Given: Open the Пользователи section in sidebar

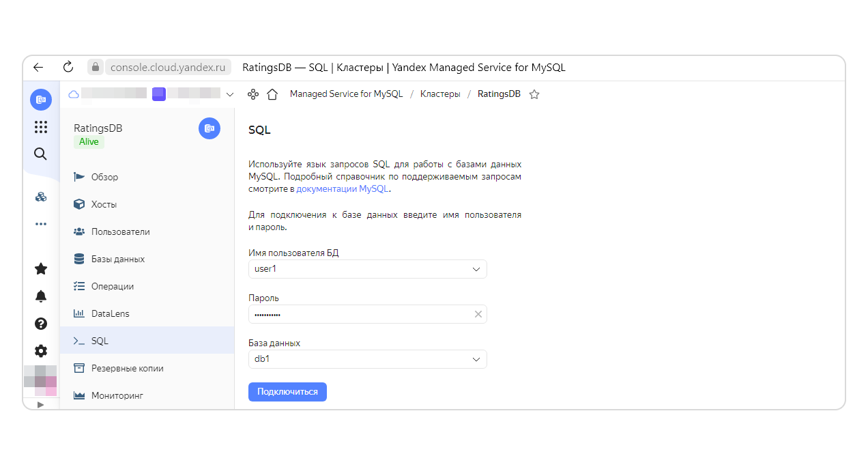Looking at the screenshot, I should coord(120,231).
